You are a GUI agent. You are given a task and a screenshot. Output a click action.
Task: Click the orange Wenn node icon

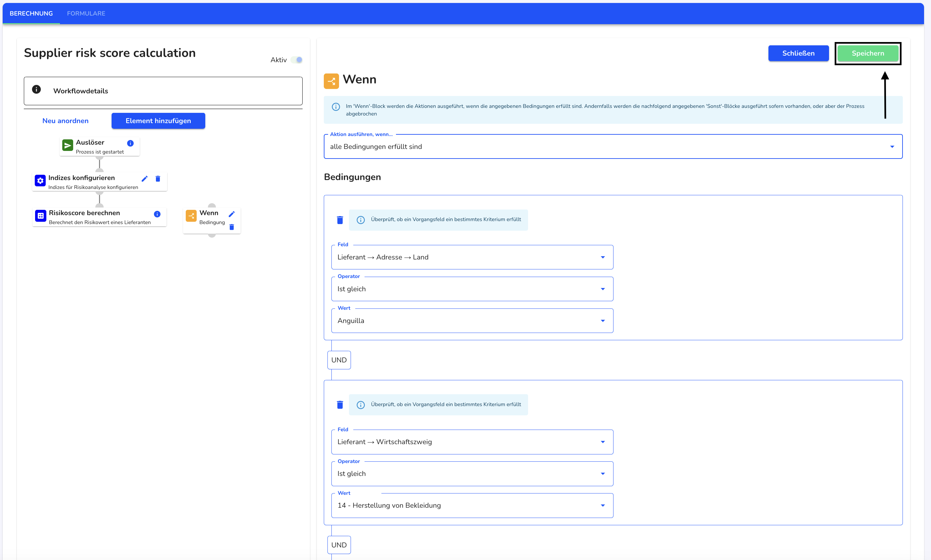(x=191, y=216)
